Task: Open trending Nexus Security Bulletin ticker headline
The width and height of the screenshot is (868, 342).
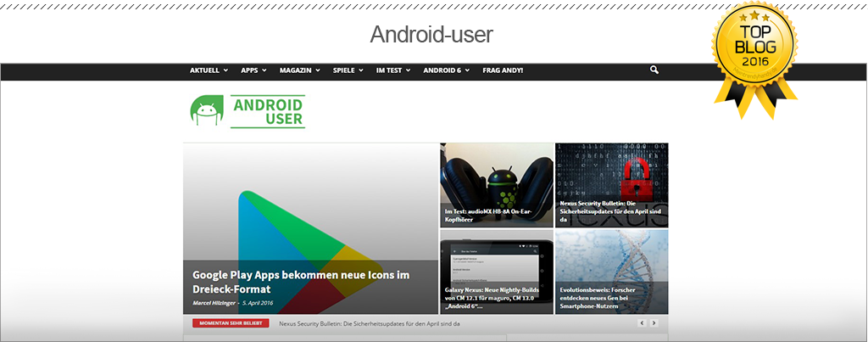Action: pos(370,323)
